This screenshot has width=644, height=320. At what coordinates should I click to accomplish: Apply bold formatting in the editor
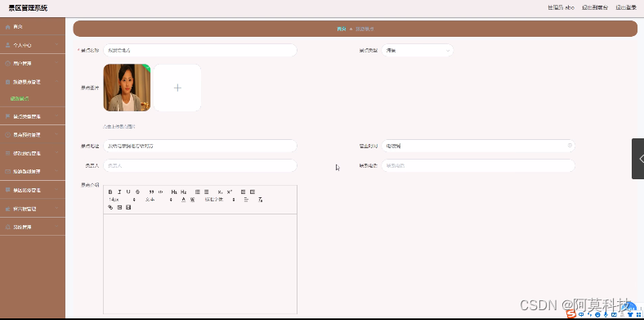pos(110,192)
